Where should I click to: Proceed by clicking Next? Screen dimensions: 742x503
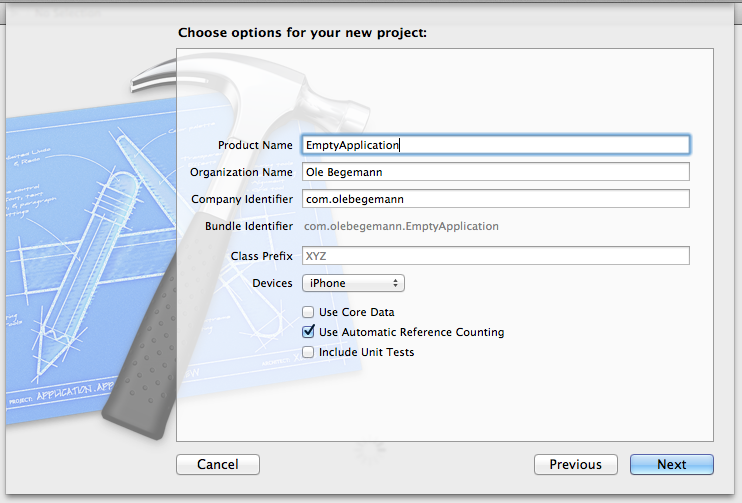(671, 464)
